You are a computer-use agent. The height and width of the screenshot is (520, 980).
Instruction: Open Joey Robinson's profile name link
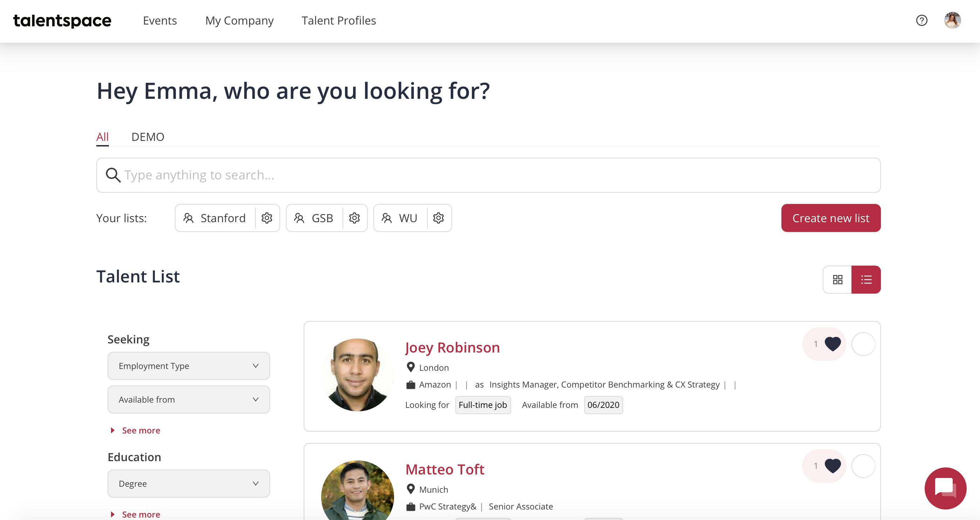452,348
